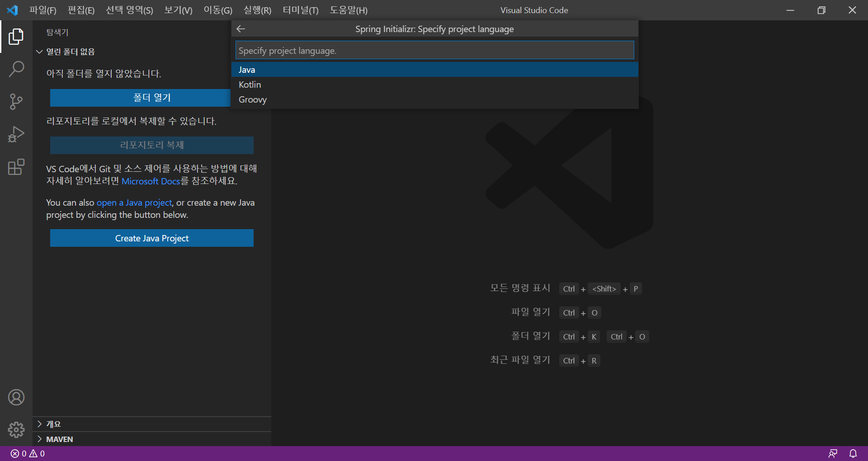Focus the 'Specify project language' input field

(x=435, y=51)
